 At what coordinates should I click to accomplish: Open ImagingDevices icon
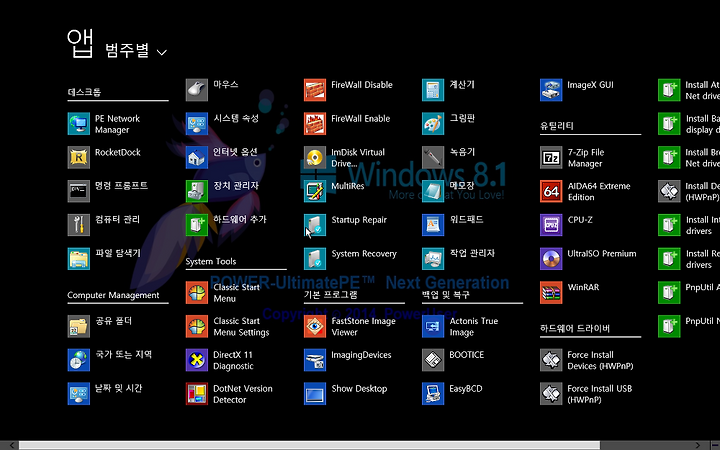coord(315,360)
